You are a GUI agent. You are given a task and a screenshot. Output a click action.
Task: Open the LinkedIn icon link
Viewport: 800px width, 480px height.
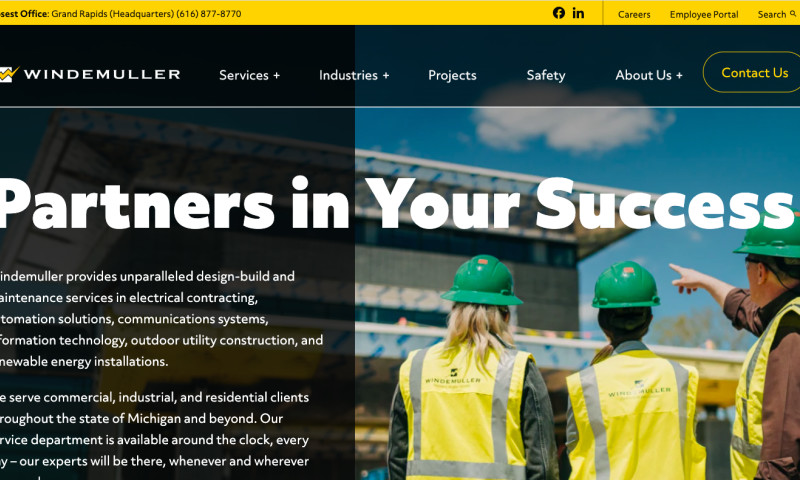pyautogui.click(x=578, y=13)
